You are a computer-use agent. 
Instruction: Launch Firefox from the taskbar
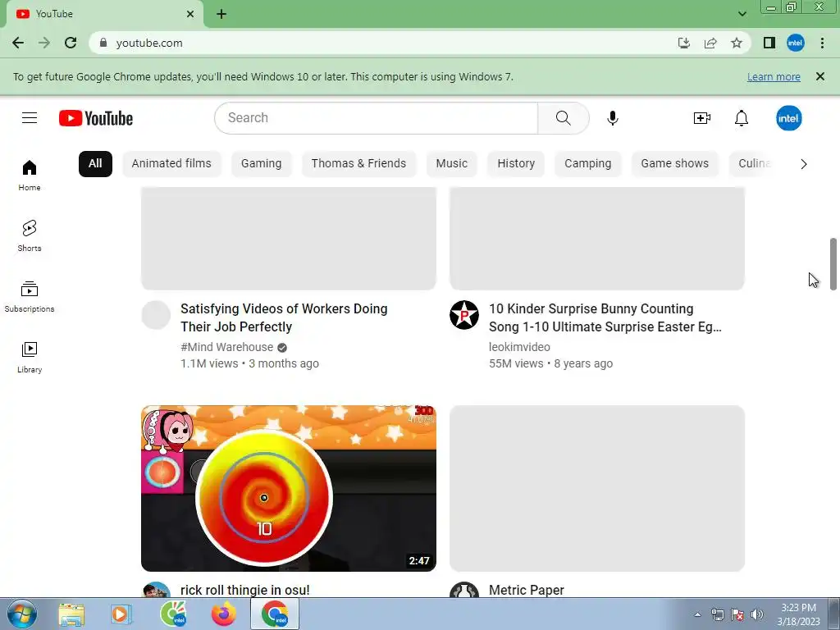coord(223,614)
